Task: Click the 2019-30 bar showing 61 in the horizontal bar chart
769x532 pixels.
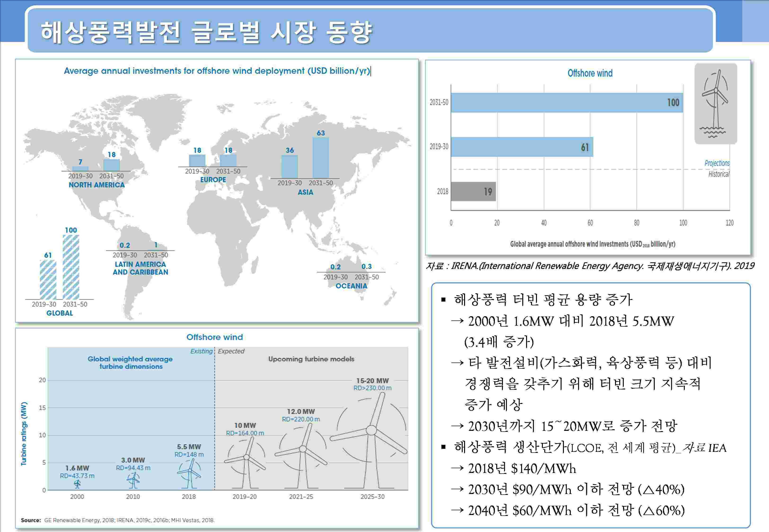Action: click(522, 147)
